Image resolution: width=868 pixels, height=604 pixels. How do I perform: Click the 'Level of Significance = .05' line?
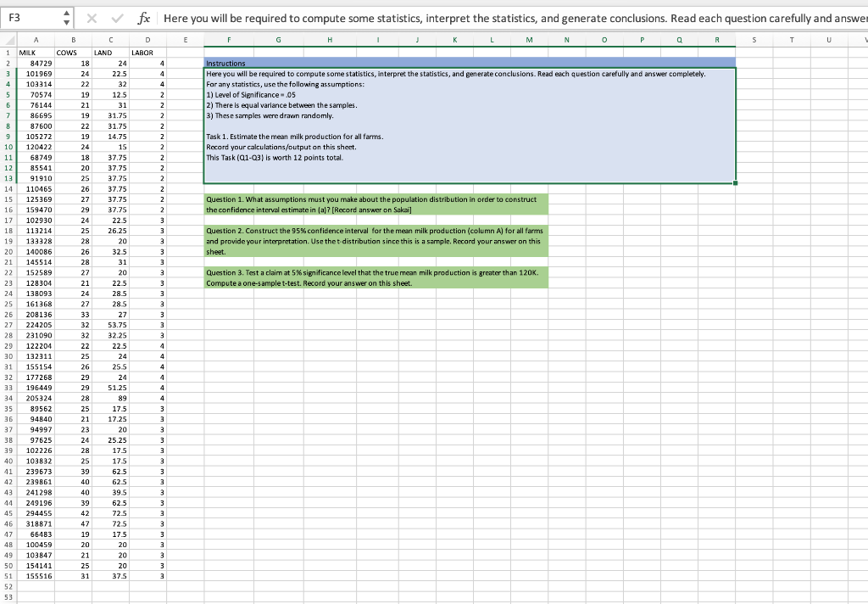coord(251,95)
